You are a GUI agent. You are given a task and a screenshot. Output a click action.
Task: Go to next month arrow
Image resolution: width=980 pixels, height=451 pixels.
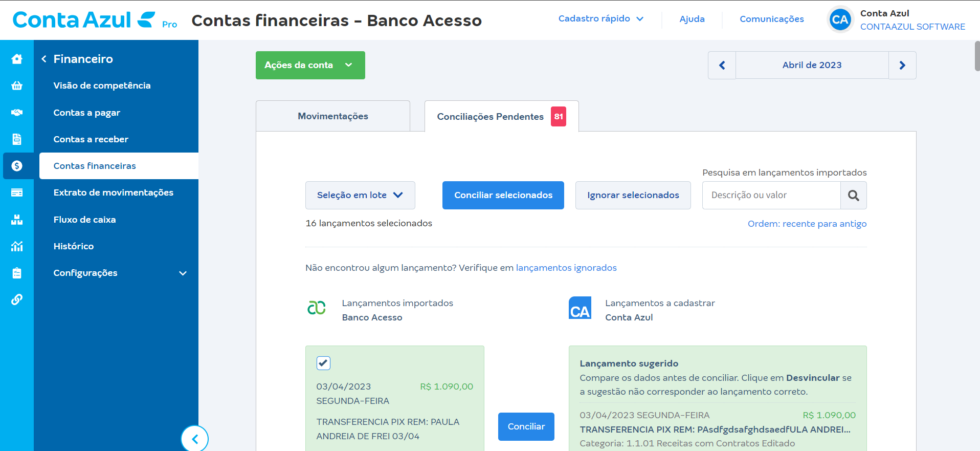902,65
